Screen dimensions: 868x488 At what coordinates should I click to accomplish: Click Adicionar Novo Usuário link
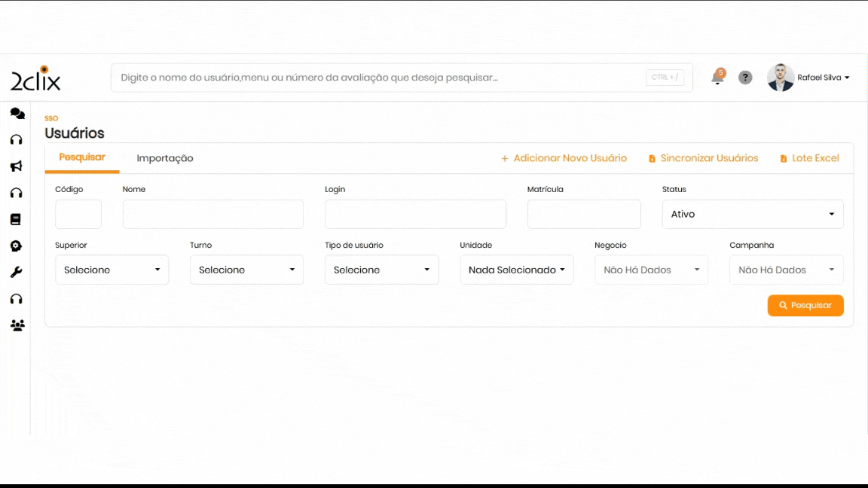[564, 158]
